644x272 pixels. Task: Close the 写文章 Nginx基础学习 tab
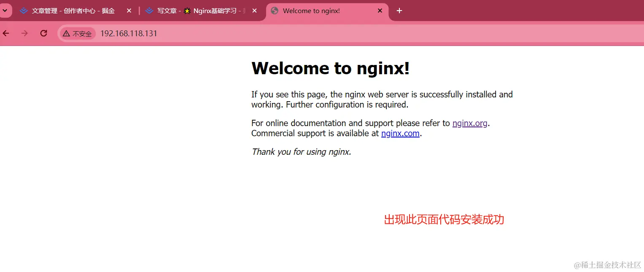[x=254, y=11]
